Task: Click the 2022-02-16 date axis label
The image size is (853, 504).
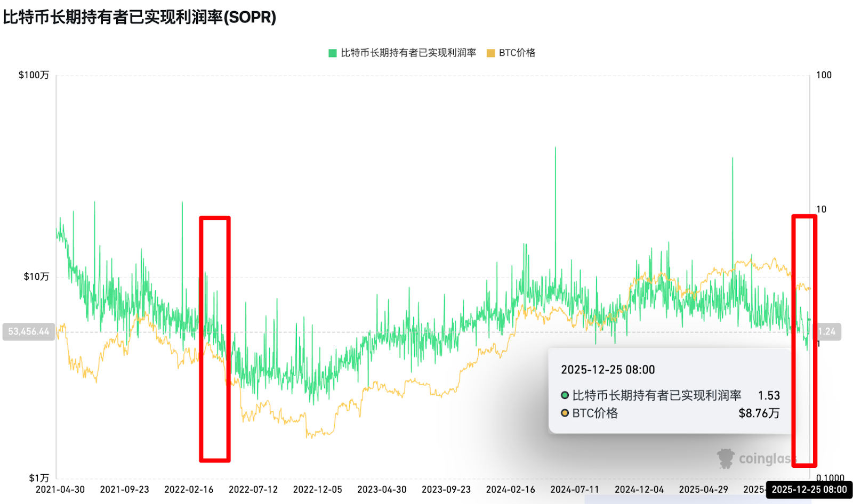Action: tap(189, 489)
